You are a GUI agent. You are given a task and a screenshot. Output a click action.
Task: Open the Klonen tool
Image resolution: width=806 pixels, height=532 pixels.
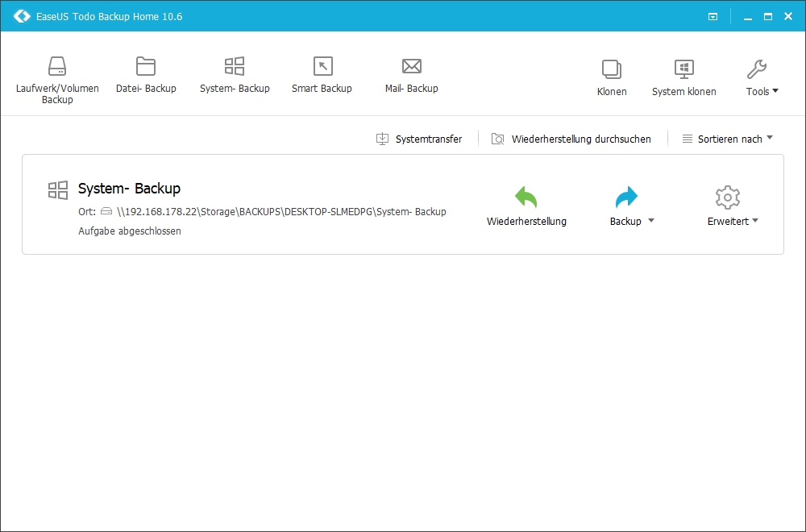pyautogui.click(x=612, y=78)
